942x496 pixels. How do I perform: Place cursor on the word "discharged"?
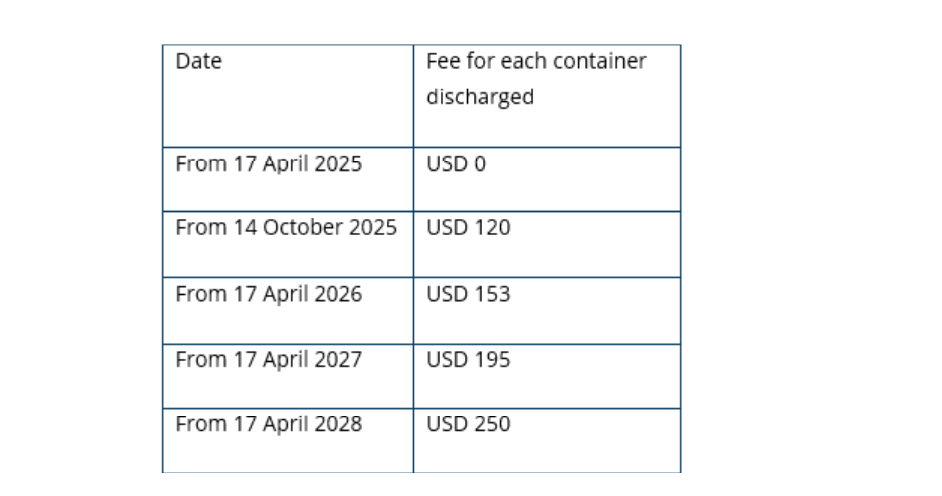pyautogui.click(x=480, y=98)
